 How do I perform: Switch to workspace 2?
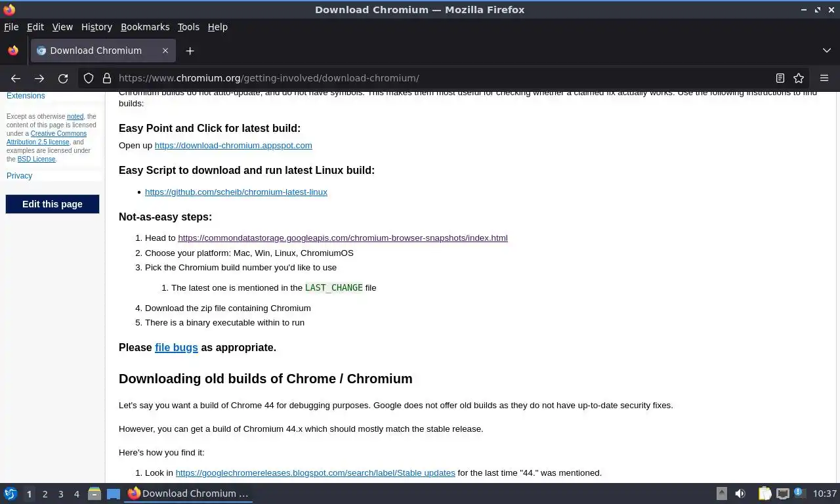tap(45, 493)
